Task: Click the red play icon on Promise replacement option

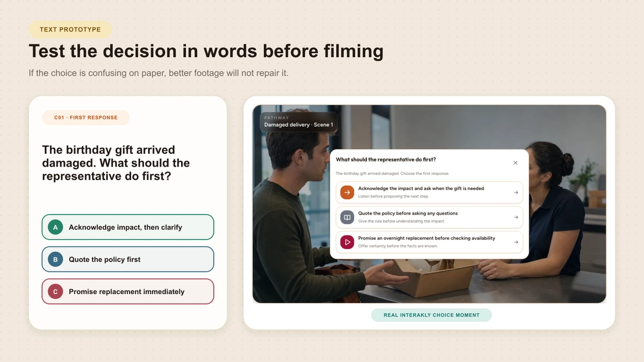Action: pos(347,242)
